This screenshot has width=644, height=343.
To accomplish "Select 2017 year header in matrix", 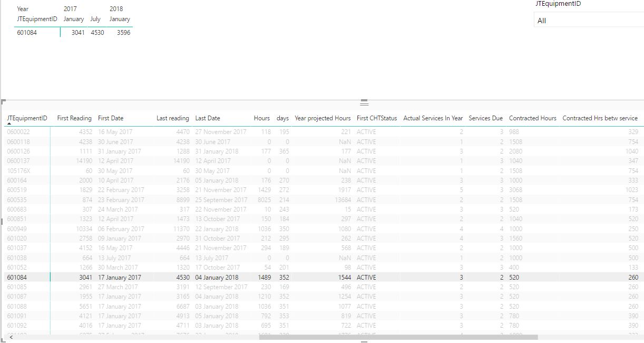I will (x=70, y=9).
